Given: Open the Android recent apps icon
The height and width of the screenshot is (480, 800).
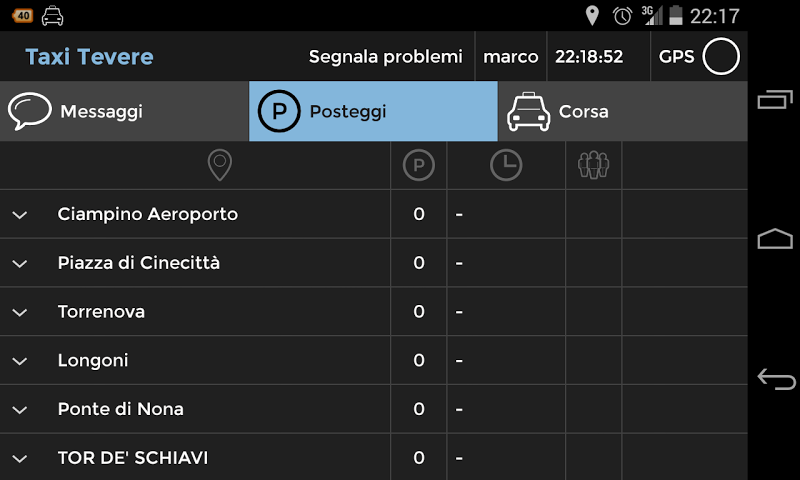Looking at the screenshot, I should (x=775, y=101).
